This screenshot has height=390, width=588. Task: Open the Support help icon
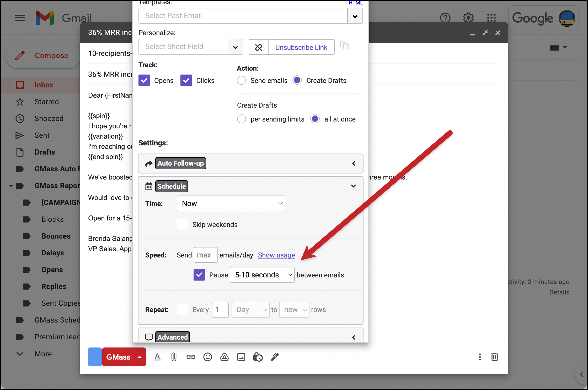tap(445, 18)
